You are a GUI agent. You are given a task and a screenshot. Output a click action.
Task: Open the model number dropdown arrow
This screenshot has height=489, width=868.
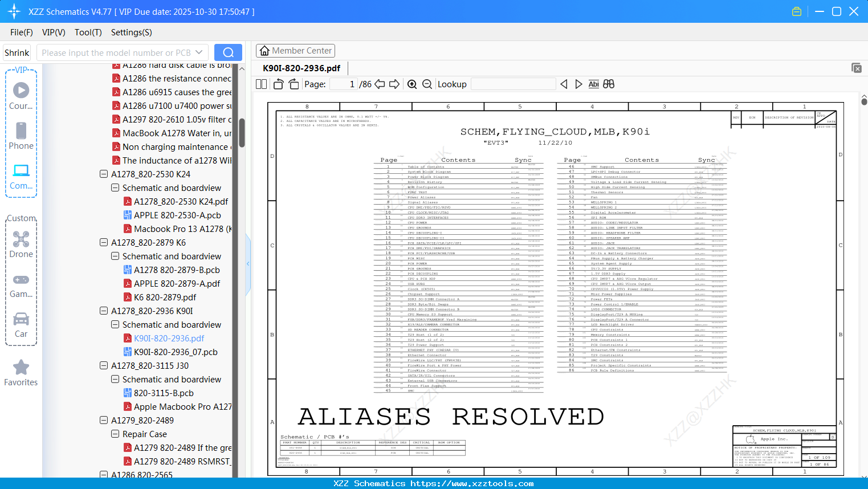pyautogui.click(x=199, y=52)
